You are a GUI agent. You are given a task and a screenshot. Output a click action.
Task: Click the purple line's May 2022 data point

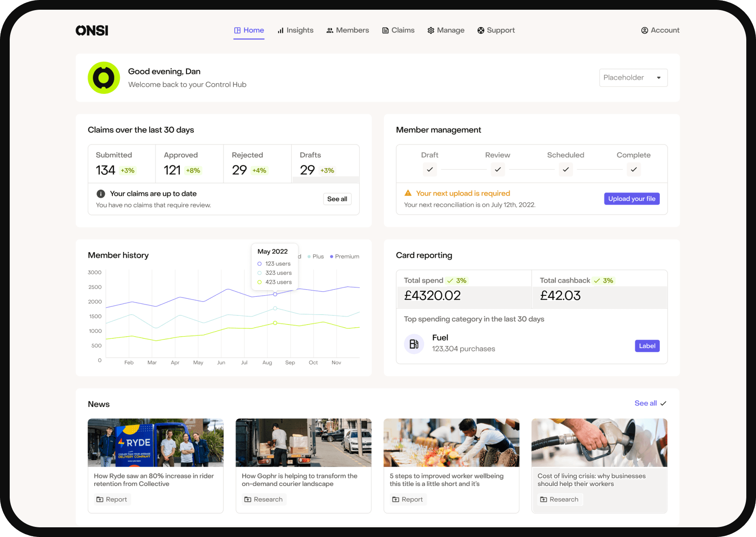tap(275, 294)
